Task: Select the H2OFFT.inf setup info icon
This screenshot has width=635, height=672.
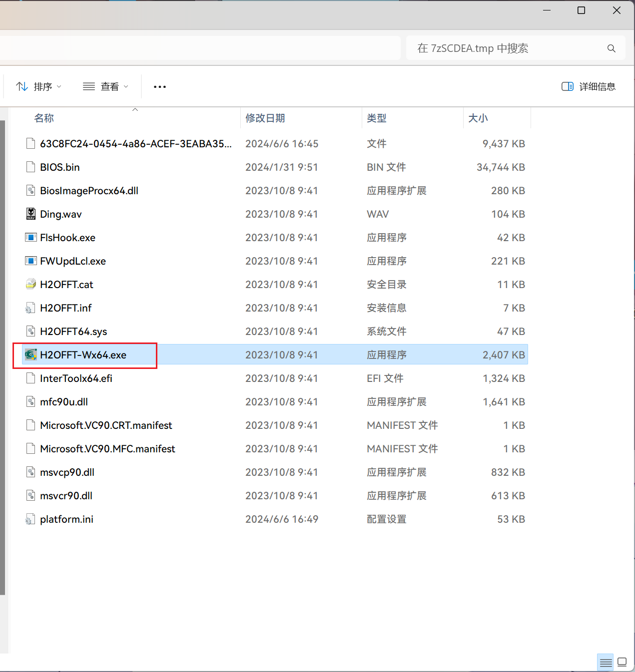Action: 31,308
